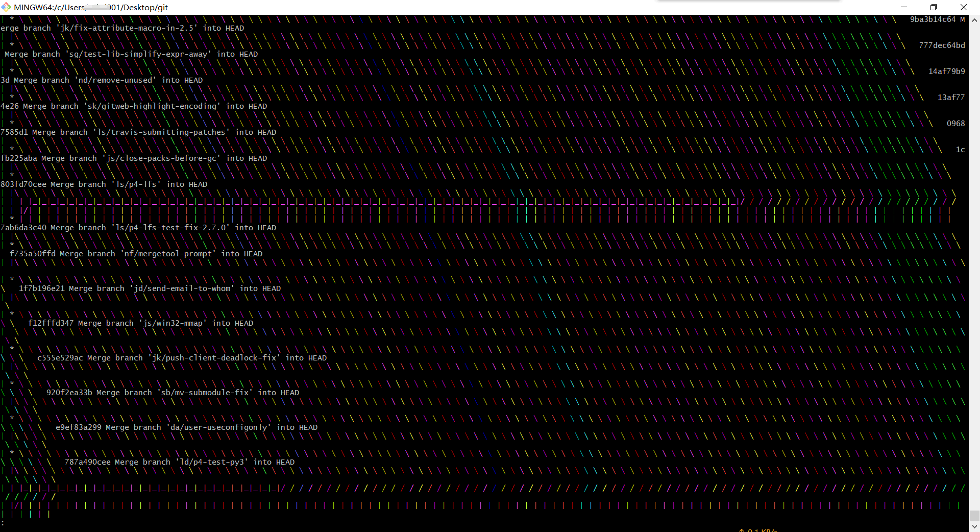The image size is (980, 532).
Task: Restore down the terminal window
Action: point(934,7)
